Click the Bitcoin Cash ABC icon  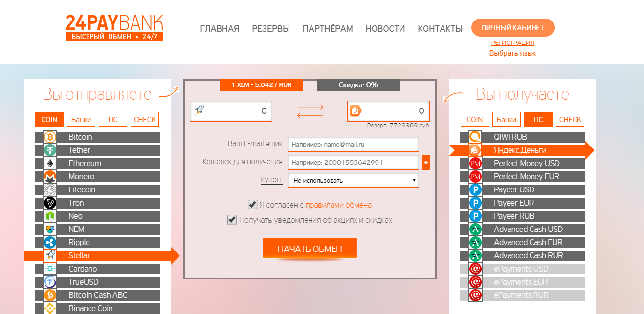tap(50, 295)
